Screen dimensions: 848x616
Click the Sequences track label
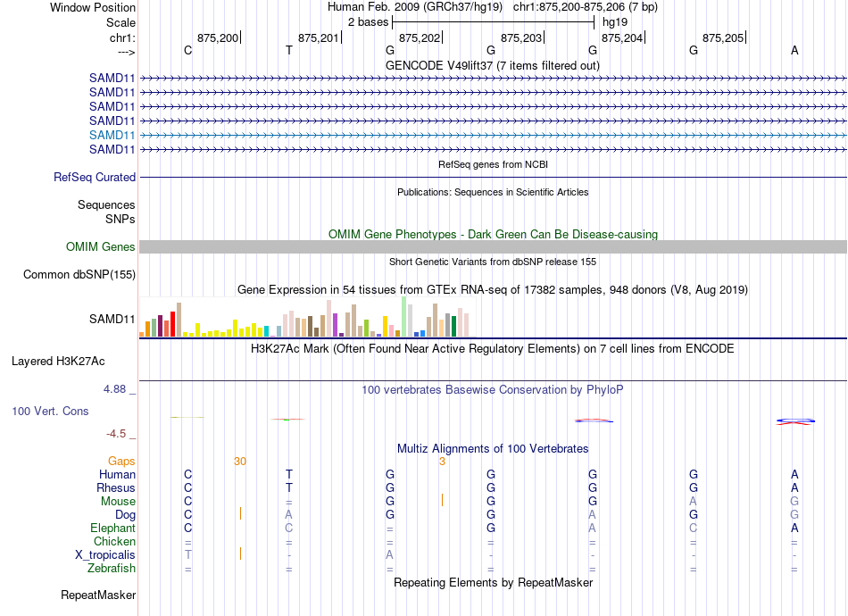pos(106,205)
